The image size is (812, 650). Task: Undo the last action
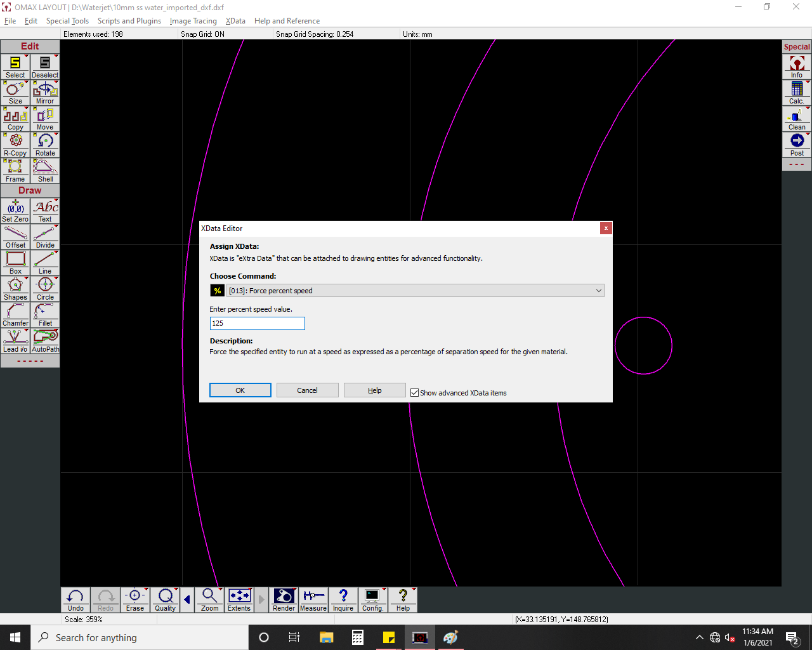pos(75,600)
